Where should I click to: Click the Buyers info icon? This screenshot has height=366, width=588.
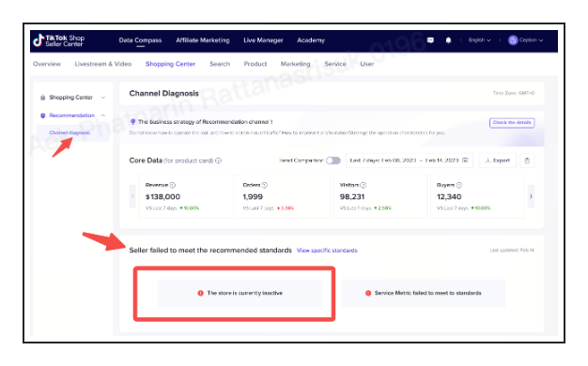459,185
